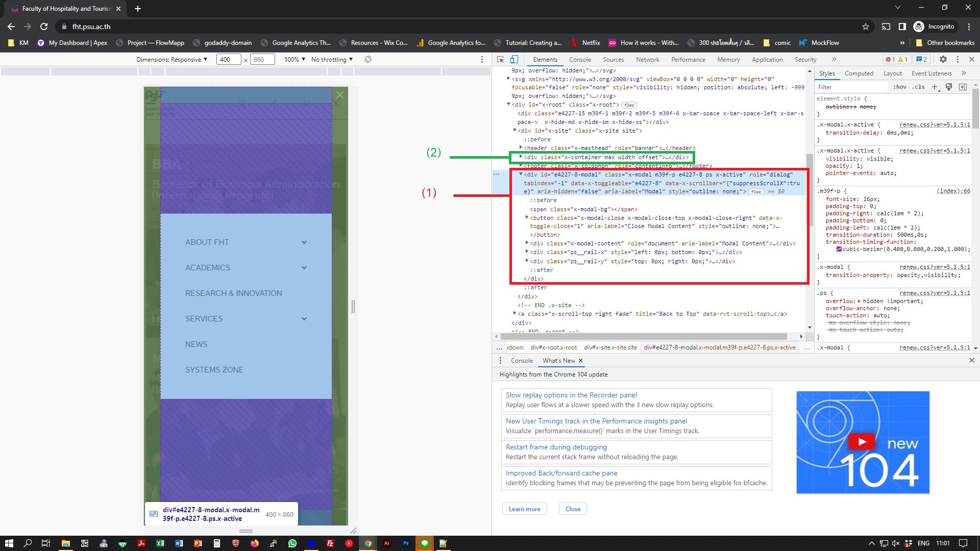Open the Dimensions: Responsive dropdown
Viewport: 980px width, 551px height.
[172, 59]
